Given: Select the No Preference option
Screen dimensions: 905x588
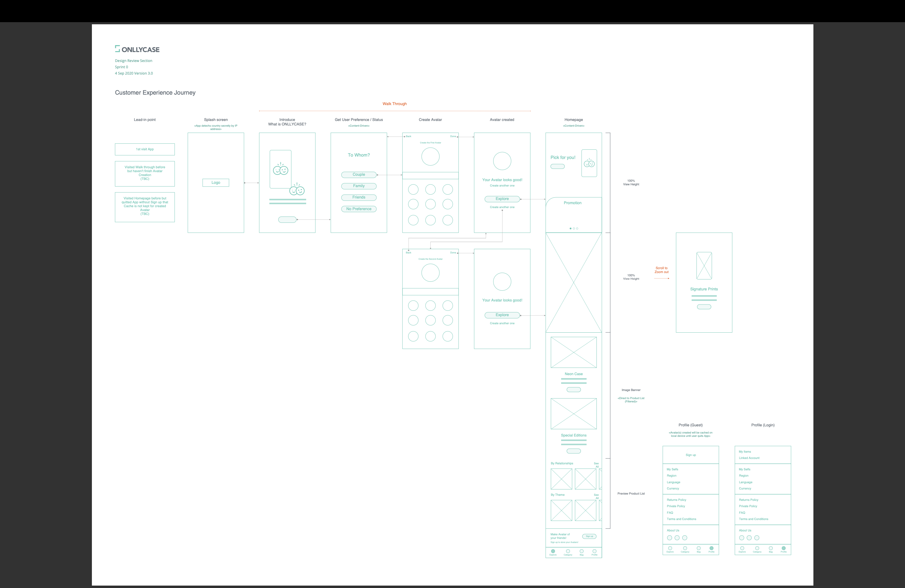Looking at the screenshot, I should tap(359, 209).
